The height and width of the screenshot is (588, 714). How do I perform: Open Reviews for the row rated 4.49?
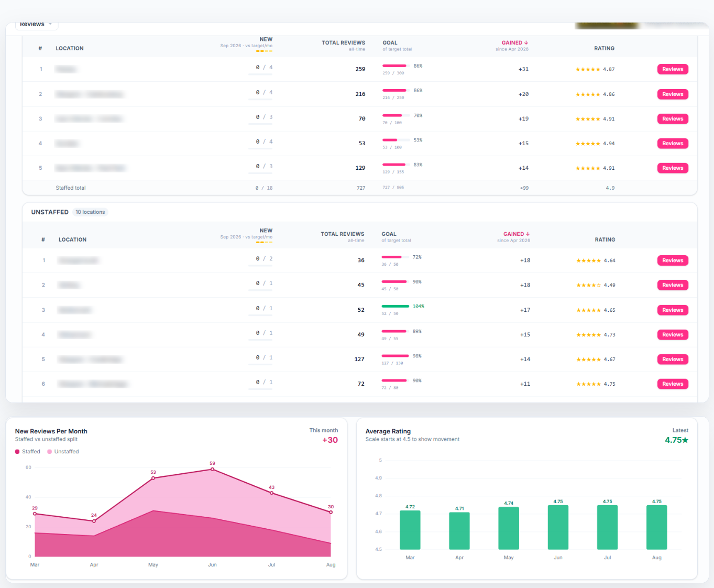(673, 285)
